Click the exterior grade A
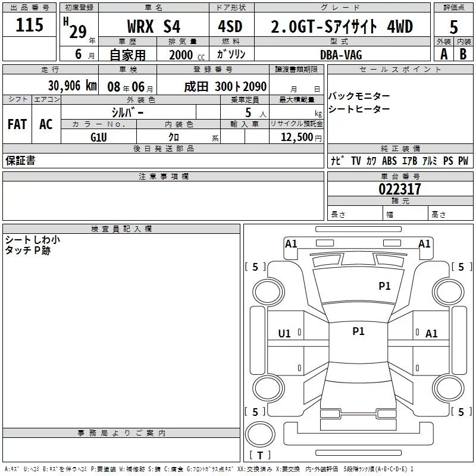 pyautogui.click(x=444, y=54)
